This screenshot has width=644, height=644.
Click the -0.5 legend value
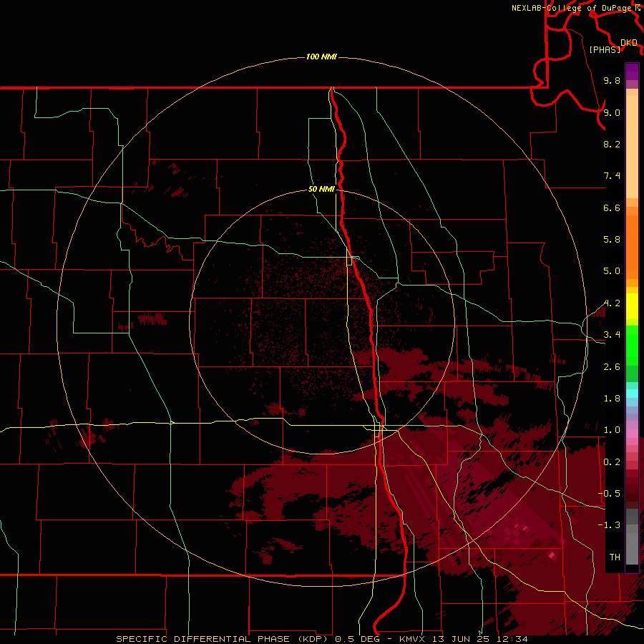609,493
